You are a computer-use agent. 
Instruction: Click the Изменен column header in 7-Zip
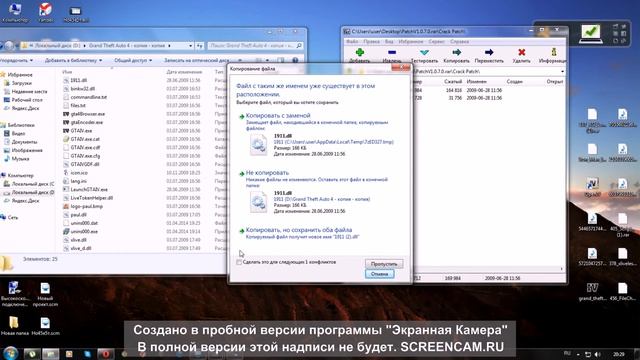[x=476, y=82]
